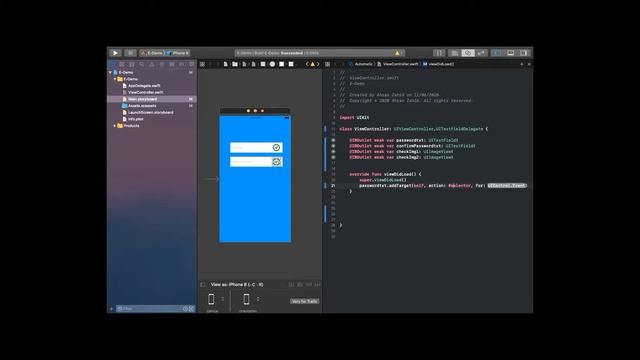Click the add button beside navigator filter
The height and width of the screenshot is (360, 640).
[111, 309]
